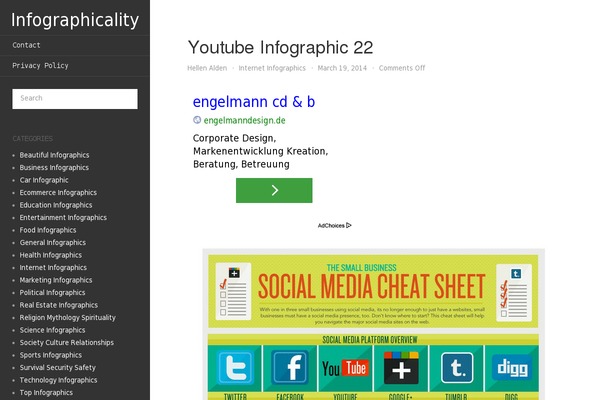Image resolution: width=600 pixels, height=400 pixels.
Task: Open Food Infographics category
Action: 48,230
